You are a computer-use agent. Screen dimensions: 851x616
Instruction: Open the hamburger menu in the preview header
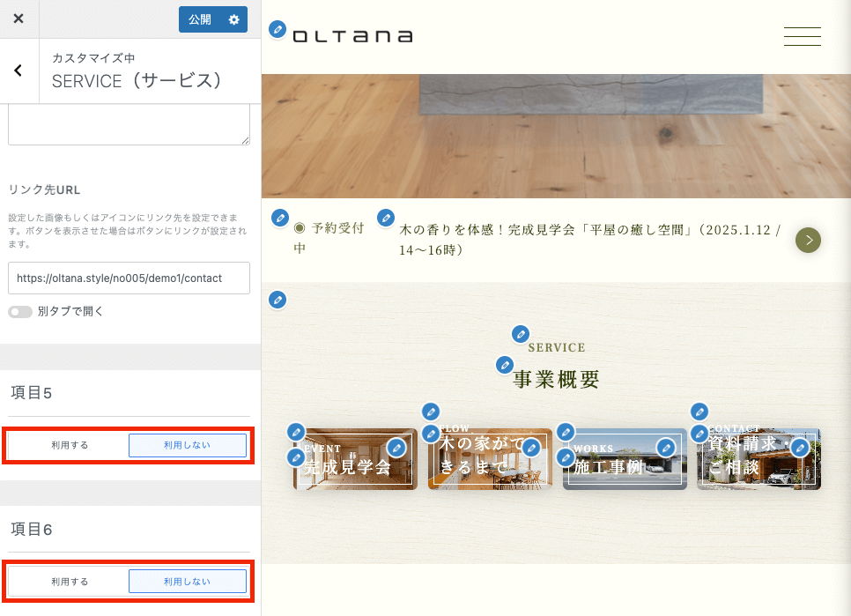click(x=803, y=36)
